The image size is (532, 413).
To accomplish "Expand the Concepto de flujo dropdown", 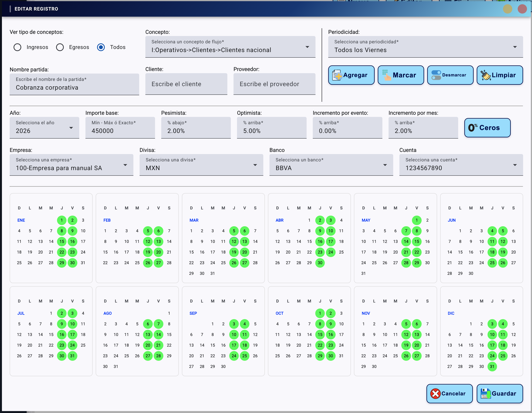I will 230,47.
